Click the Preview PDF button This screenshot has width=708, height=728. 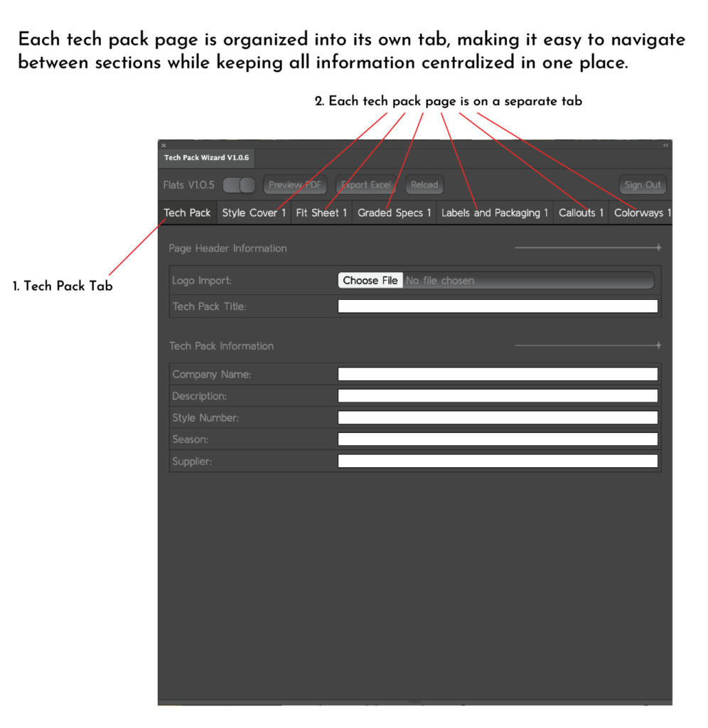coord(294,185)
